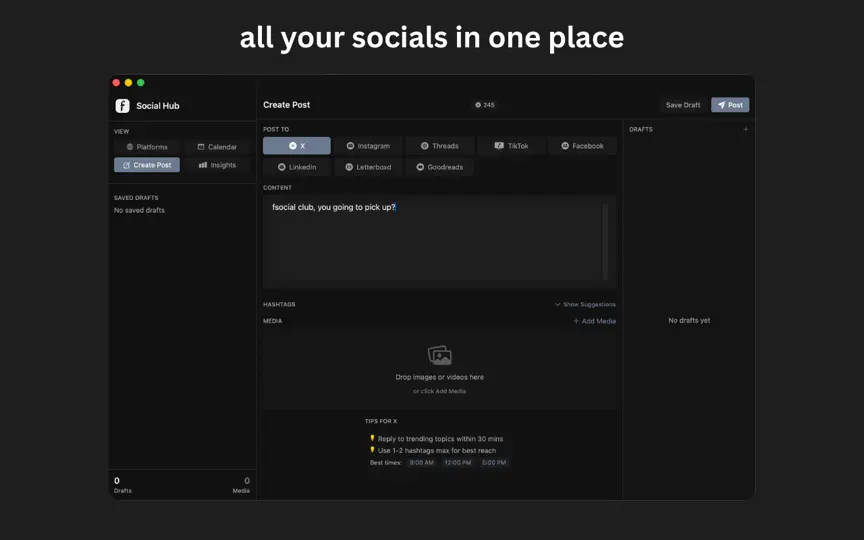Select the 9:00 AM best time chip
This screenshot has width=864, height=540.
click(x=422, y=463)
